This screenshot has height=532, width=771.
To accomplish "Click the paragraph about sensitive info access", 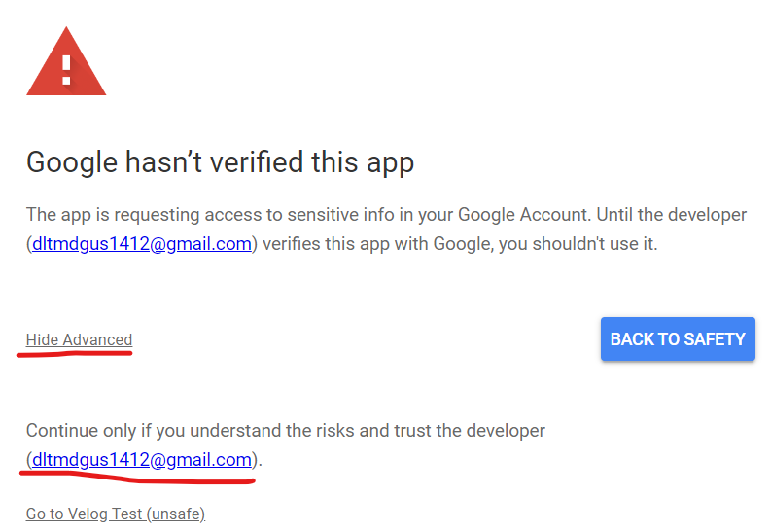I will 387,230.
